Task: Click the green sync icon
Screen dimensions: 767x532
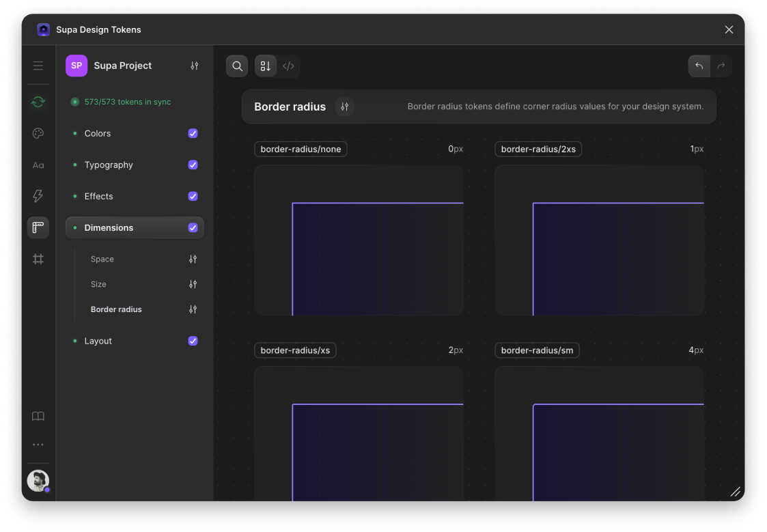Action: tap(38, 102)
